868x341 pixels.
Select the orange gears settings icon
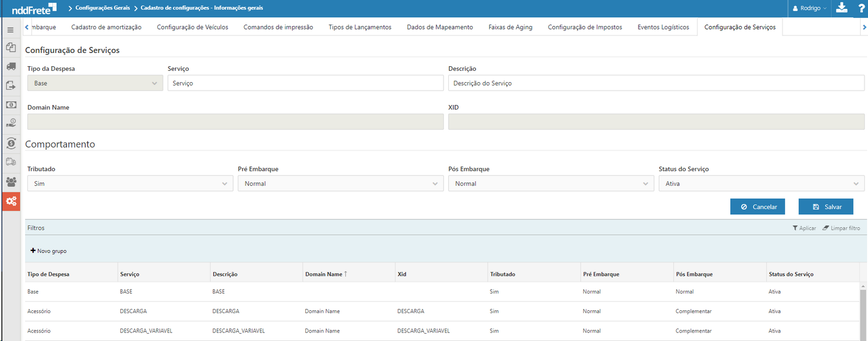(11, 201)
